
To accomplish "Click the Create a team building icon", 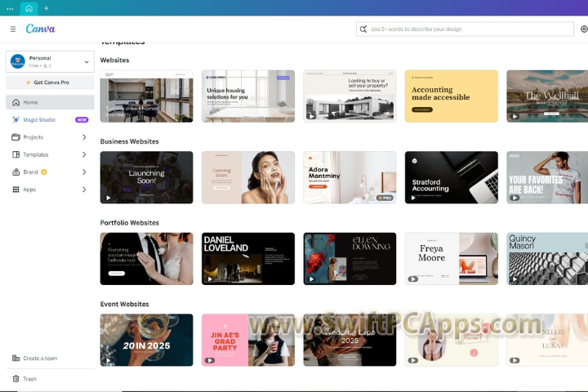I will [16, 359].
